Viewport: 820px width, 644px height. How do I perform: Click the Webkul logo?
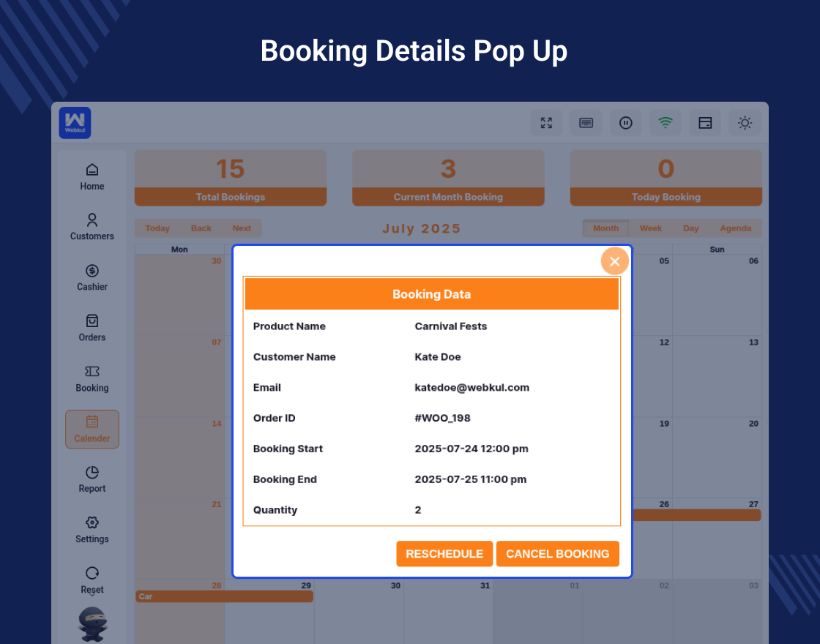click(x=75, y=123)
